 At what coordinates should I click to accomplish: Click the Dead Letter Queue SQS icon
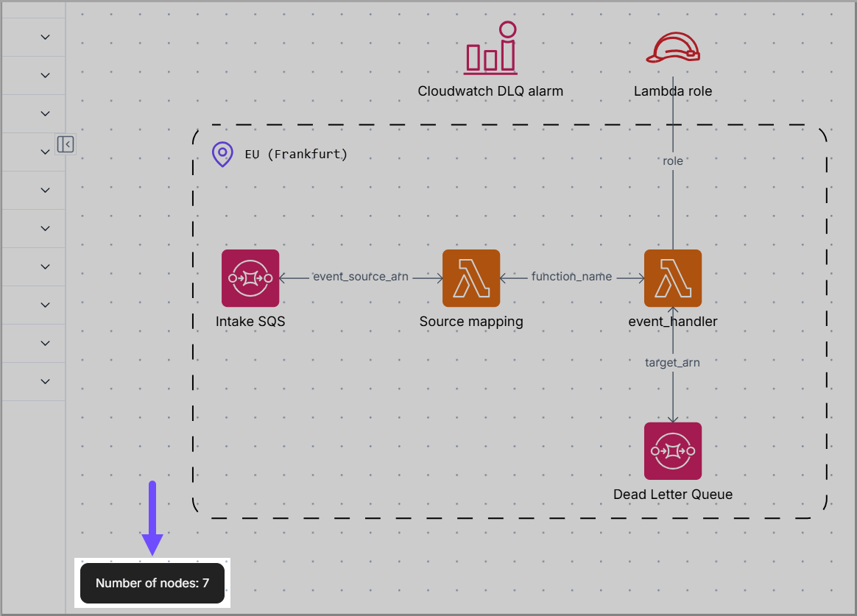672,450
